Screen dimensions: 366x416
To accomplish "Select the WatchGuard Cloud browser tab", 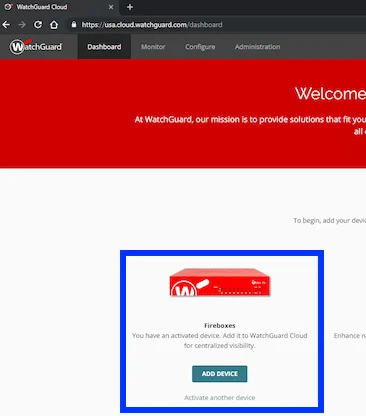I will click(x=59, y=7).
